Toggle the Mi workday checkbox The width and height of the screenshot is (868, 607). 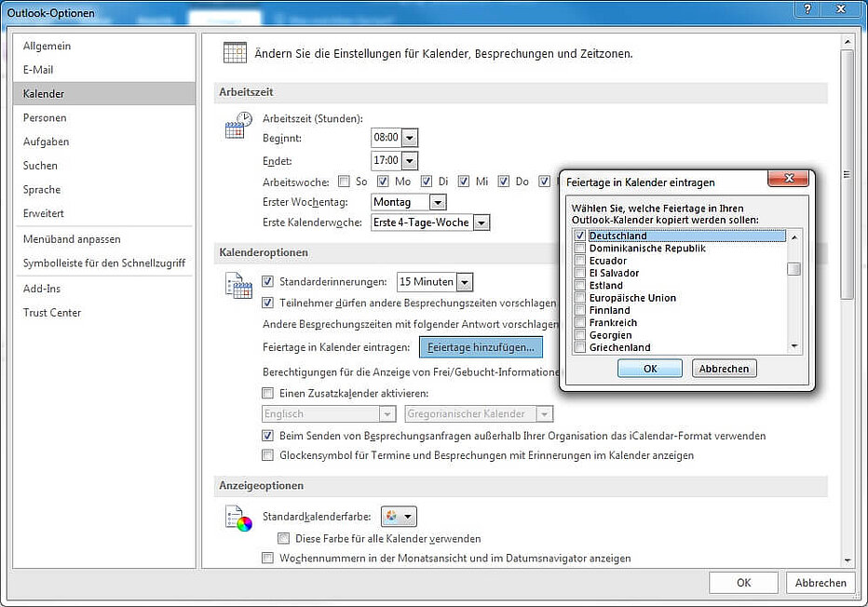(x=464, y=181)
